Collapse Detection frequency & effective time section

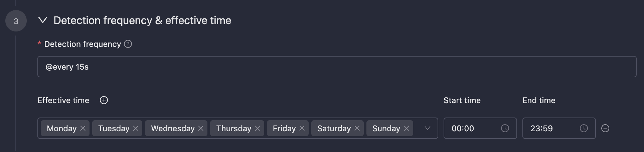pos(43,20)
